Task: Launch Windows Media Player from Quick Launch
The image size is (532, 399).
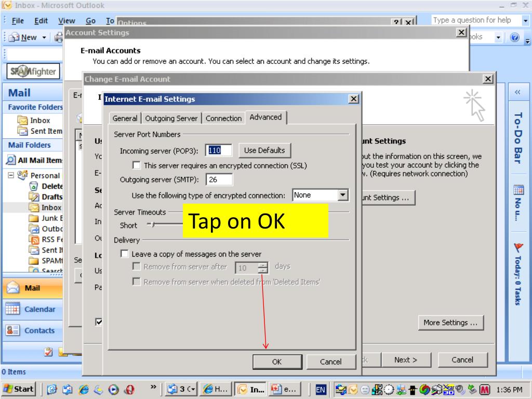Action: tap(114, 390)
